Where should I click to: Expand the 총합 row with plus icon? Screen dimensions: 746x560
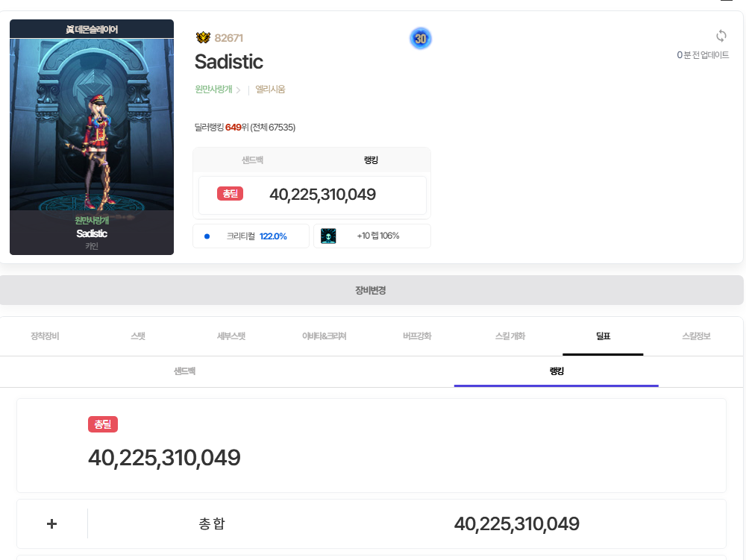point(51,523)
